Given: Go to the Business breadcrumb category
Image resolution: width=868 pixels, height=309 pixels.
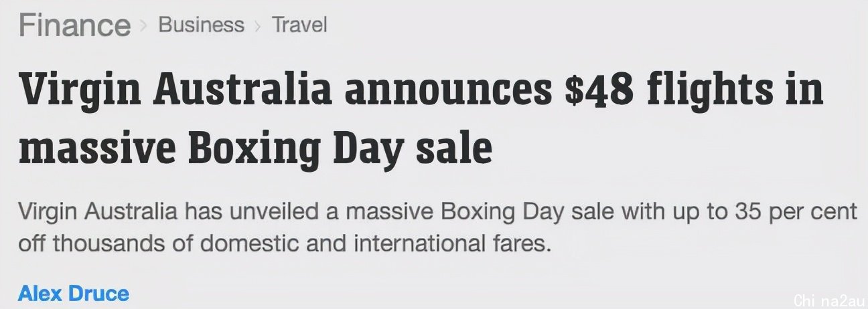Looking at the screenshot, I should point(201,25).
